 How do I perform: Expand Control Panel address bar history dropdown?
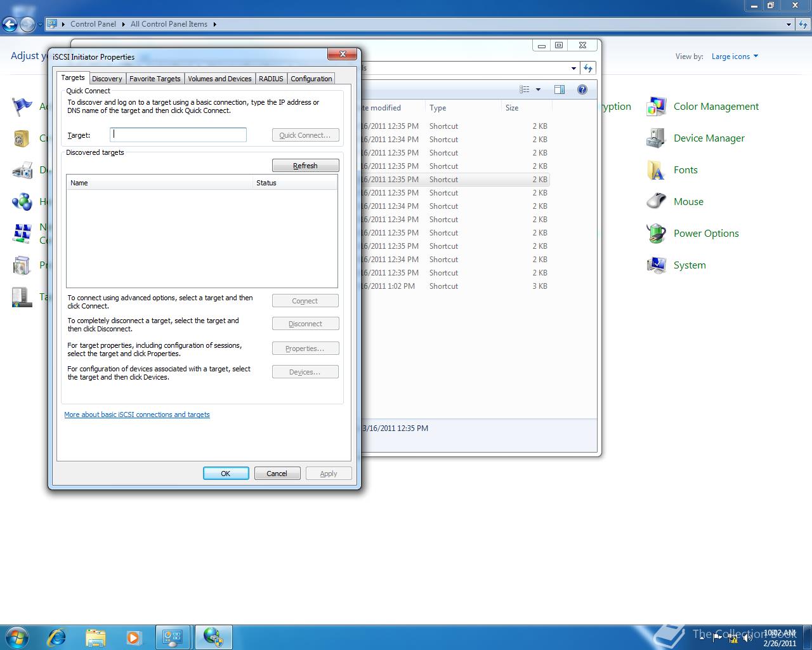(789, 24)
